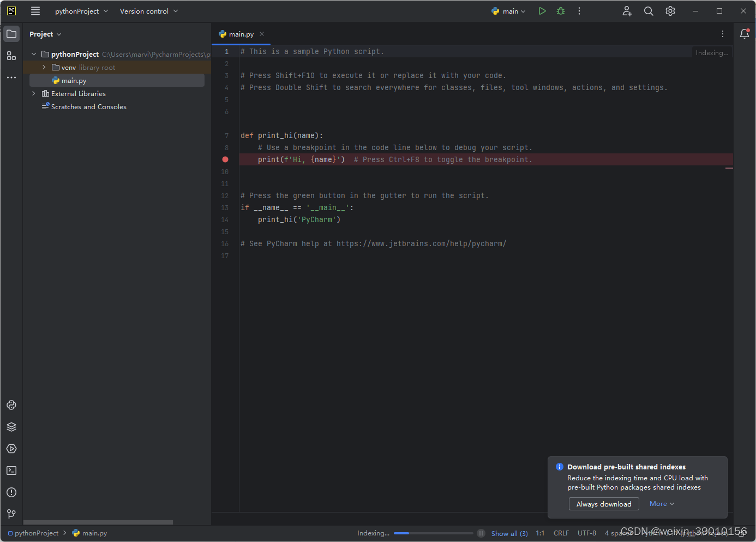The image size is (756, 542).
Task: Collapse the pythonProject tree node
Action: coord(33,54)
